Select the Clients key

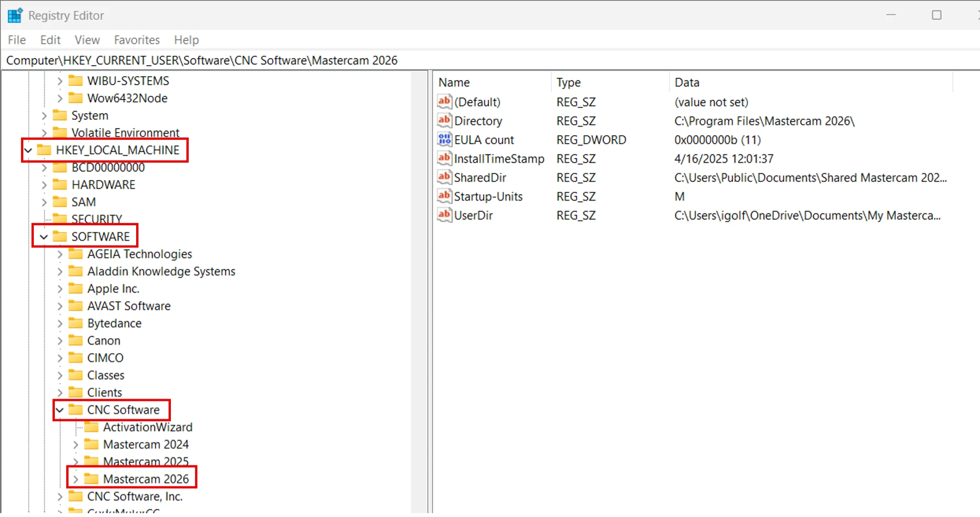pyautogui.click(x=105, y=393)
